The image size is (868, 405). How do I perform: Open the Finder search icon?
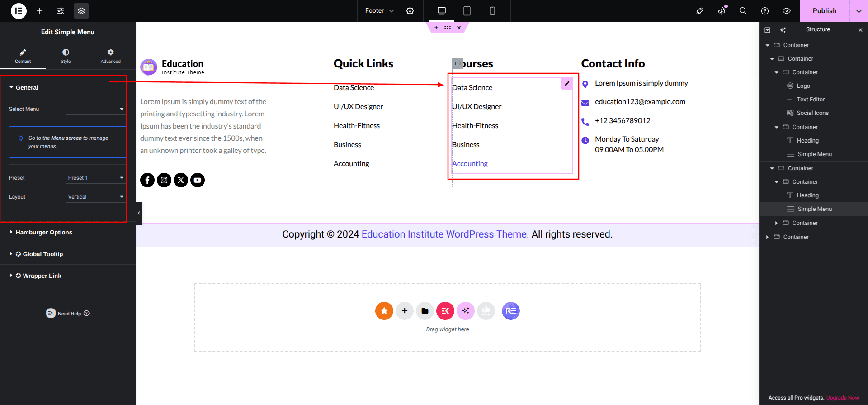(743, 11)
